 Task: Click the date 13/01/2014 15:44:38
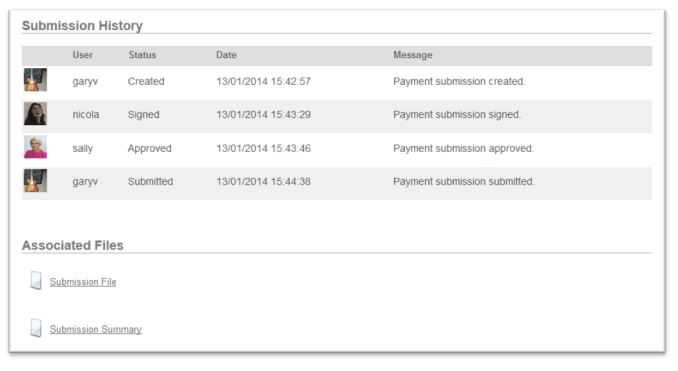click(x=263, y=182)
